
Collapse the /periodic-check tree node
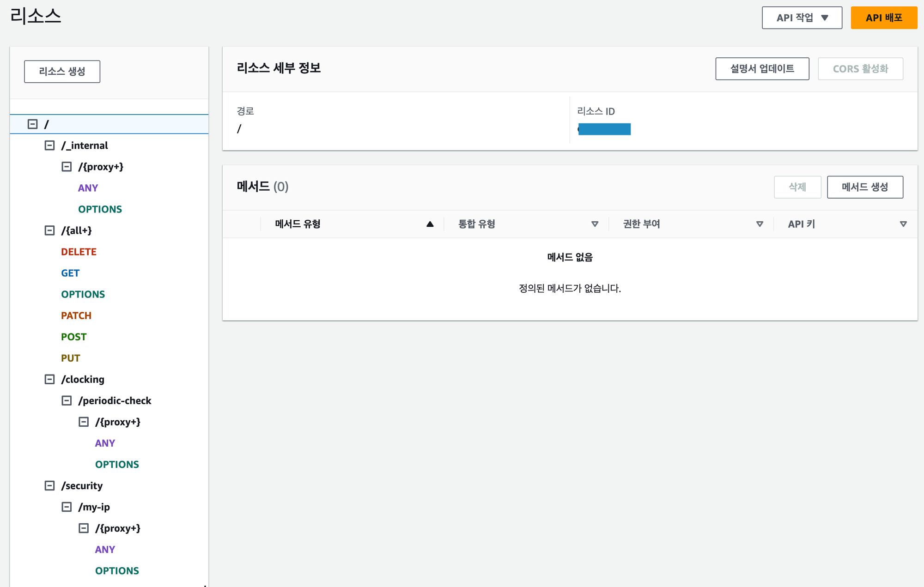coord(67,400)
